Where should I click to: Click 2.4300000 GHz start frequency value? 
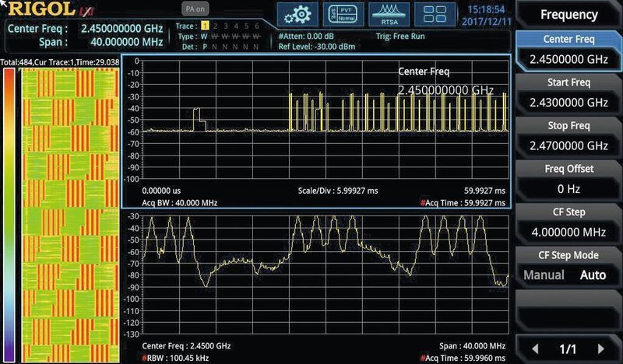coord(568,103)
